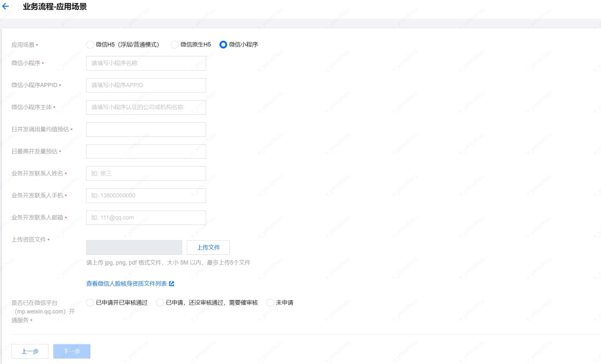Open 查看微信人脸核身资质文件列表 link
This screenshot has width=601, height=364.
tap(126, 283)
